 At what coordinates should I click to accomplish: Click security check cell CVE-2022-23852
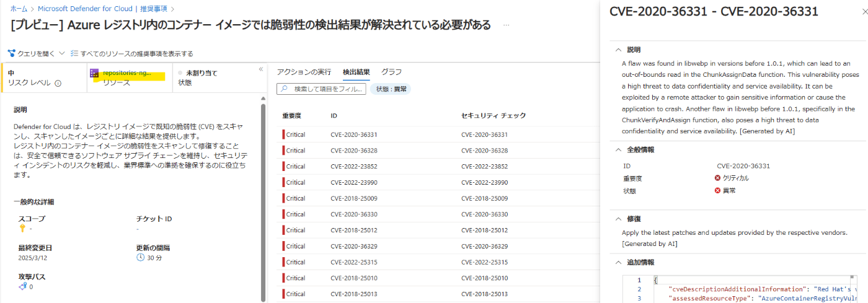485,166
